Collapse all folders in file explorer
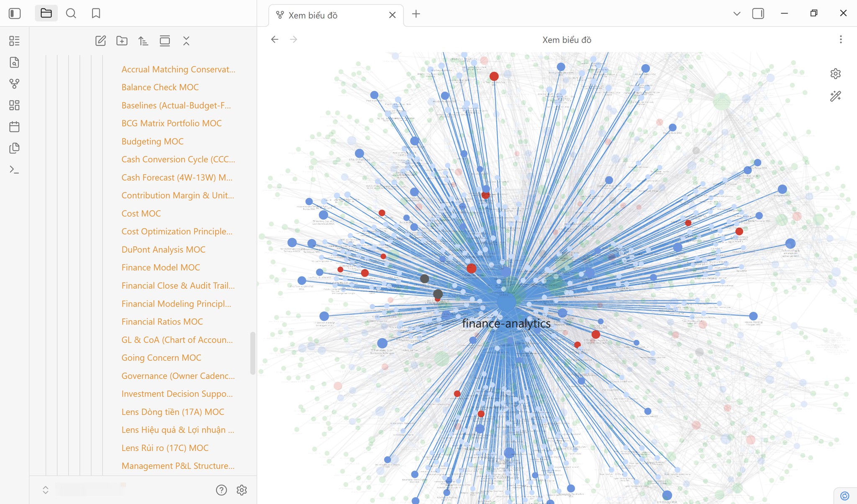 click(x=186, y=41)
